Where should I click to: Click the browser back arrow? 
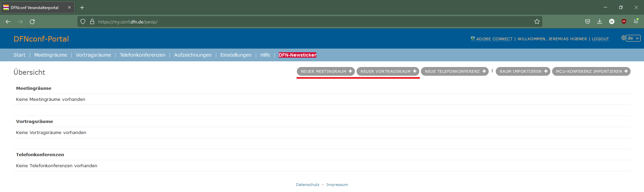[8, 22]
